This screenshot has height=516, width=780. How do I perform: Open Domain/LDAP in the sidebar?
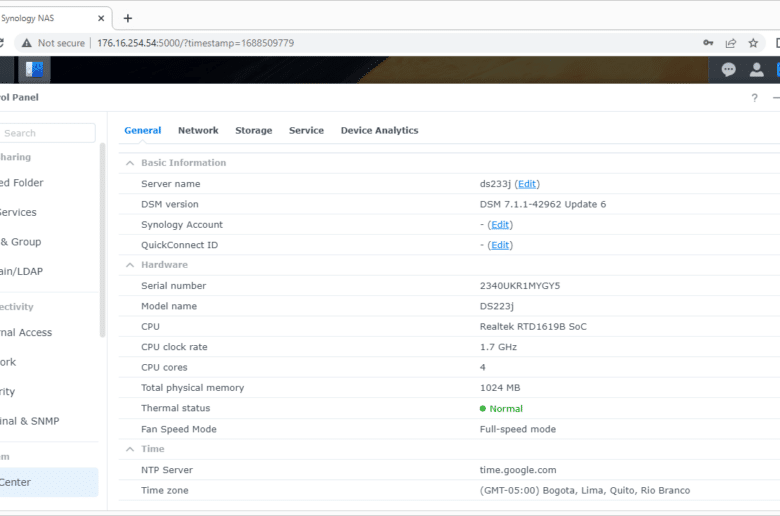pyautogui.click(x=21, y=271)
